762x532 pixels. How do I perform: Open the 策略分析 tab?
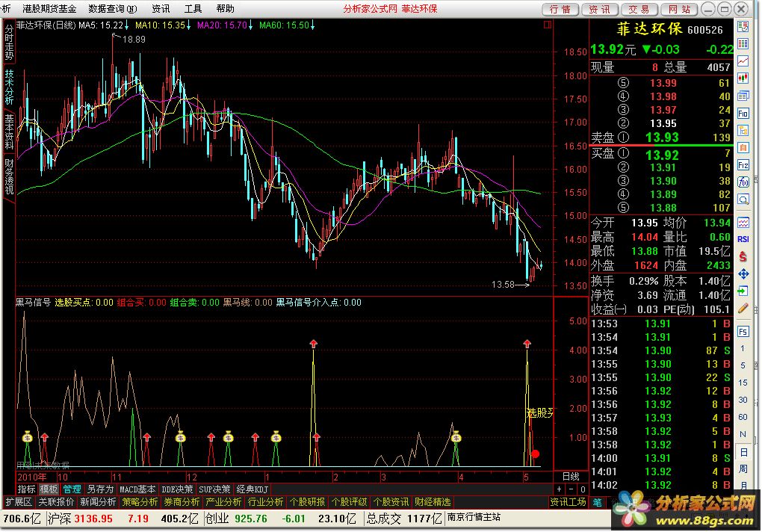[x=140, y=502]
